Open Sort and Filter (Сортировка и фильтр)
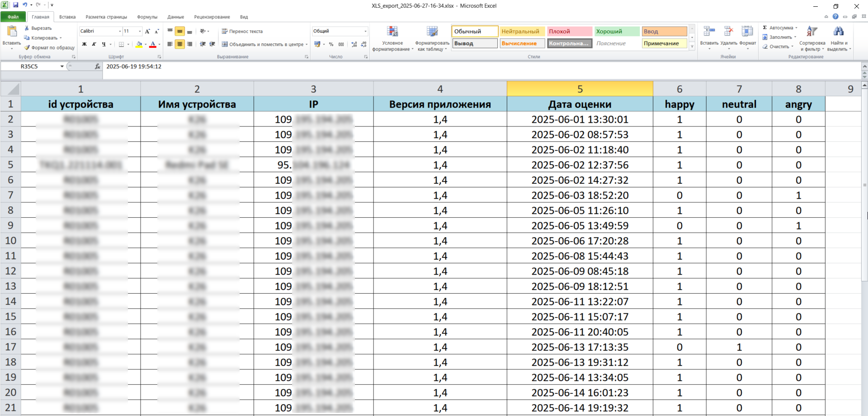The image size is (868, 416). click(812, 38)
